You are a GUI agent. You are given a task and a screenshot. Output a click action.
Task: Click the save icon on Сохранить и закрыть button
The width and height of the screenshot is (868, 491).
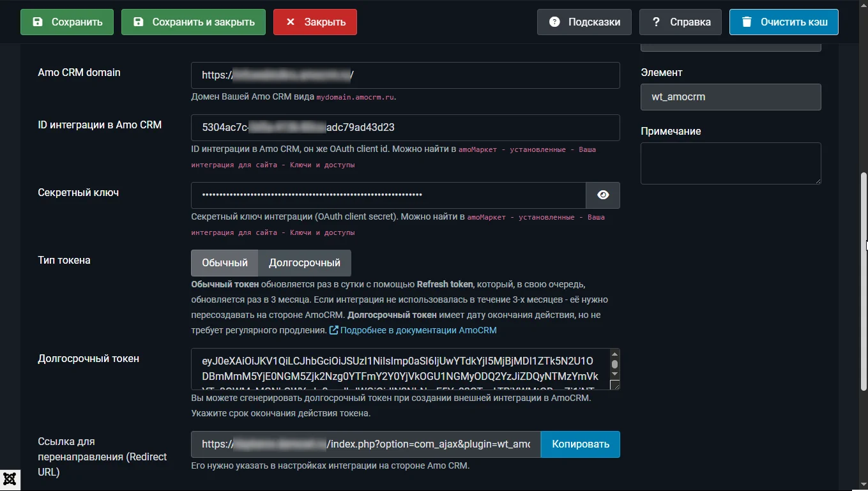tap(137, 21)
